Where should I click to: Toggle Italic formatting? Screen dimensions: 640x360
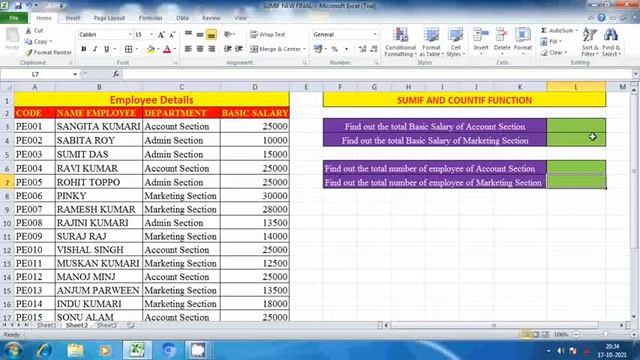[x=95, y=49]
